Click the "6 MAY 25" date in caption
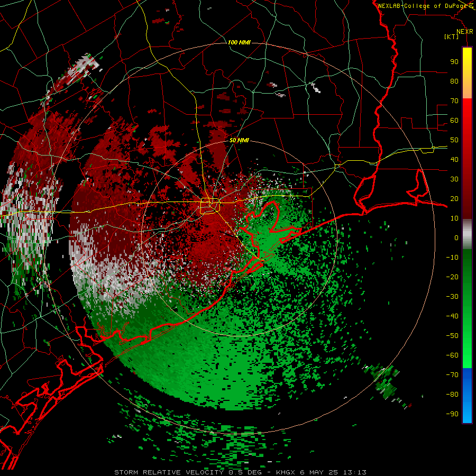Screen dimensions: 476x476 point(319,472)
